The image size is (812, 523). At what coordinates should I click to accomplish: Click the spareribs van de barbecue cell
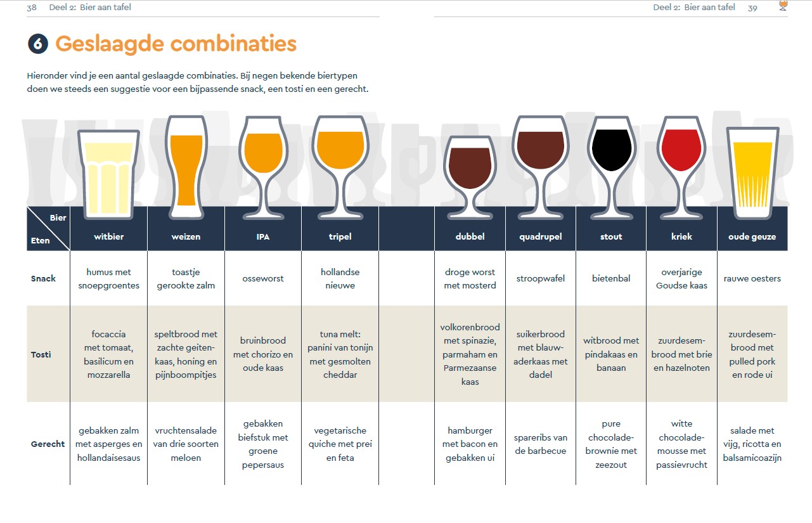[540, 444]
